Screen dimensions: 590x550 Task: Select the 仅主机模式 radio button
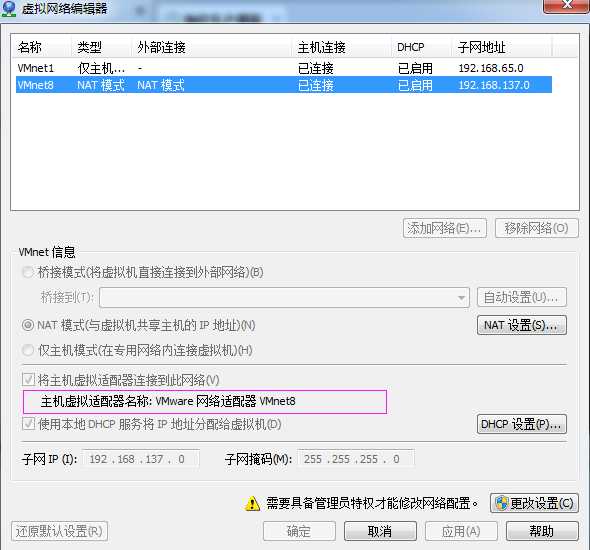click(x=28, y=350)
